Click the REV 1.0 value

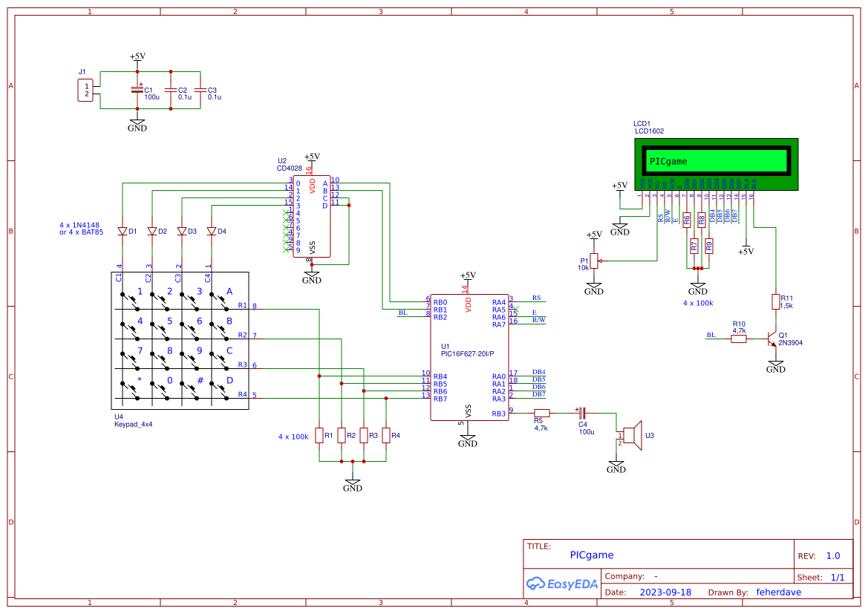pos(833,555)
